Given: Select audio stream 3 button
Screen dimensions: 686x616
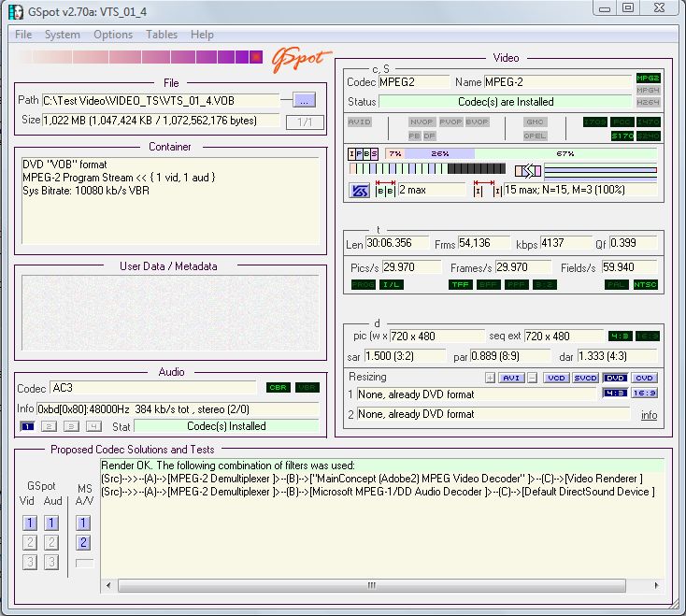Looking at the screenshot, I should click(71, 426).
